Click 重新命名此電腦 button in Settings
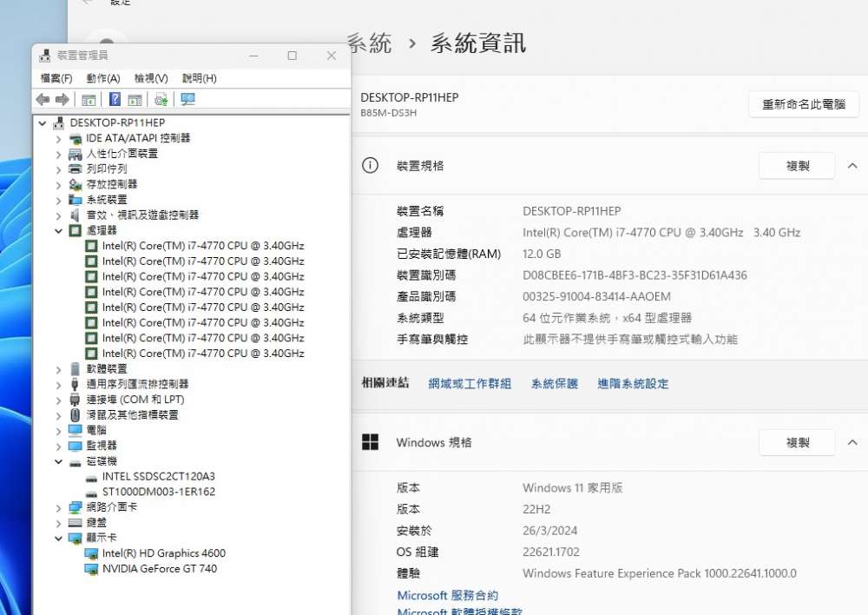The width and height of the screenshot is (868, 615). pyautogui.click(x=804, y=104)
